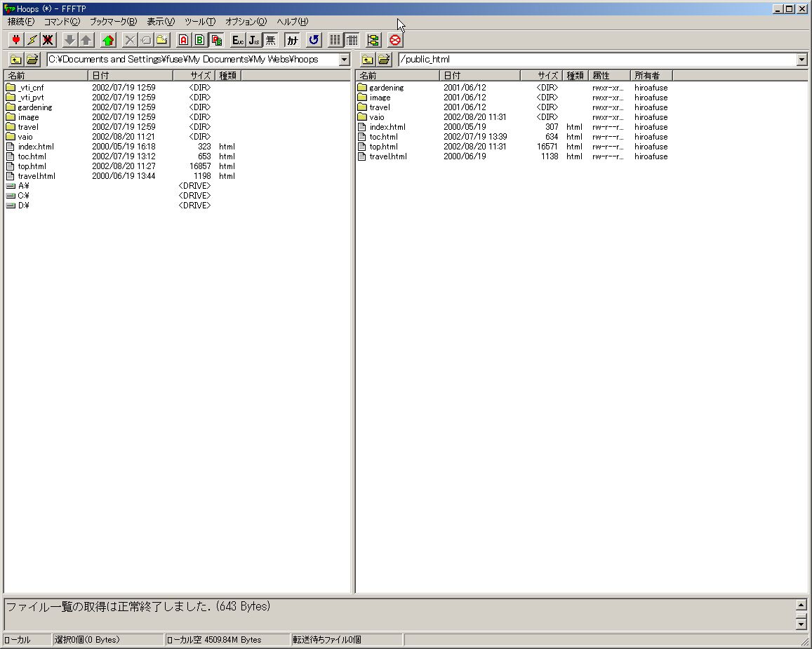812x649 pixels.
Task: Click the New Folder toolbar icon
Action: pyautogui.click(x=162, y=40)
